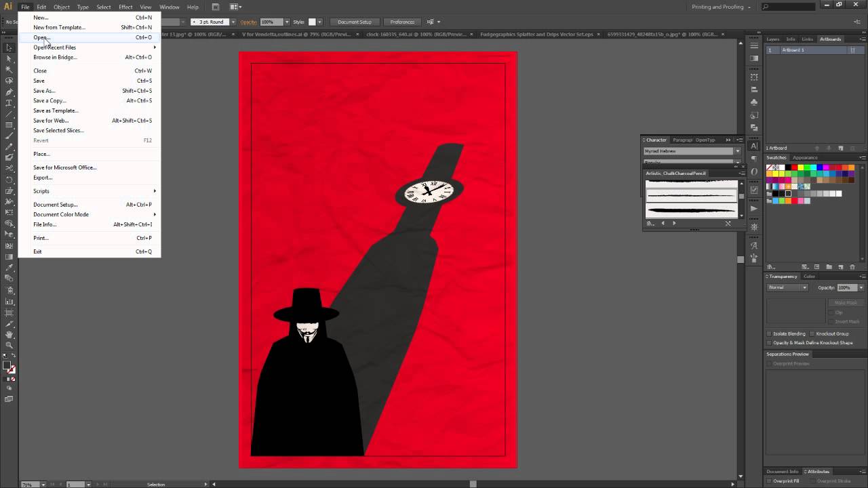Open the Symbols panel dock icon
The image size is (868, 488).
[754, 102]
